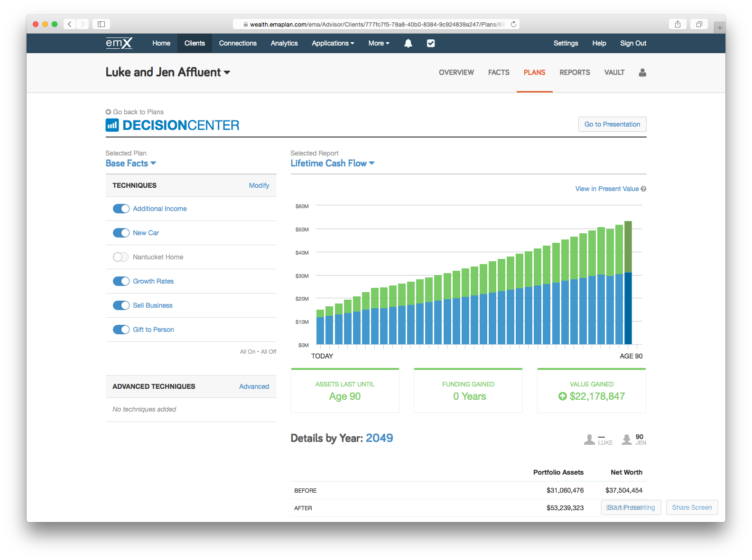Toggle the Safari sidebar icon

pos(101,24)
